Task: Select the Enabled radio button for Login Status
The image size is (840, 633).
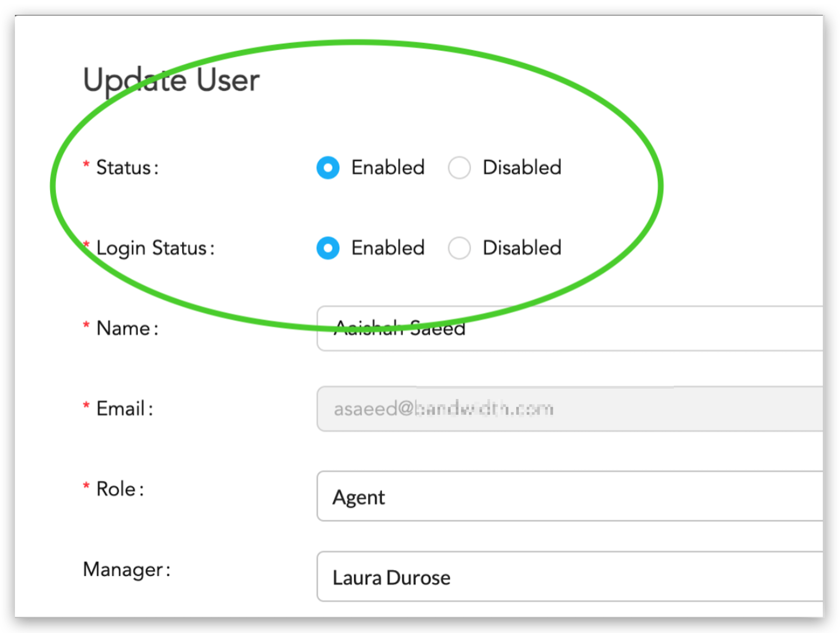Action: click(x=328, y=248)
